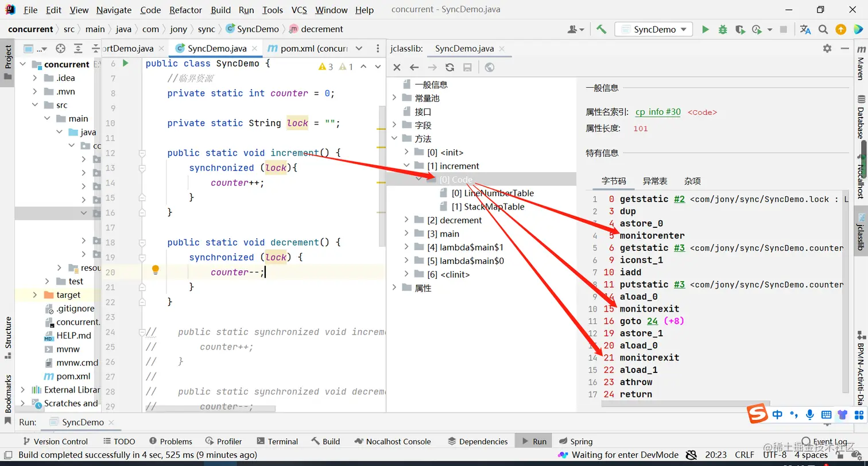The width and height of the screenshot is (868, 466).
Task: Click the UTF-8 encoding in status bar
Action: pyautogui.click(x=775, y=455)
